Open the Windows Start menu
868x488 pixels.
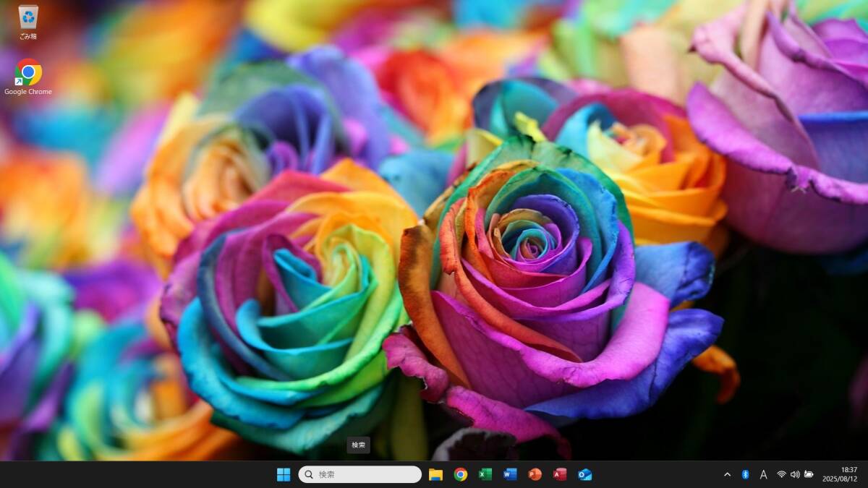coord(284,474)
